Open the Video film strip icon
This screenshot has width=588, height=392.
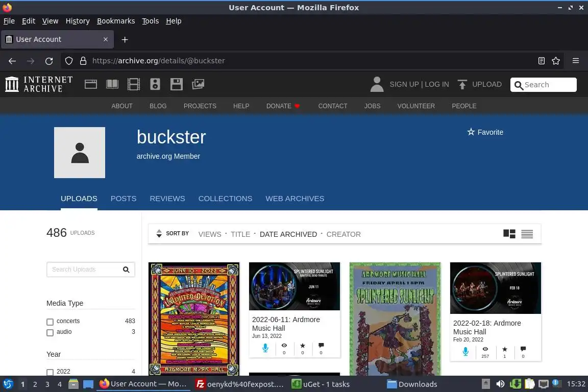point(134,84)
